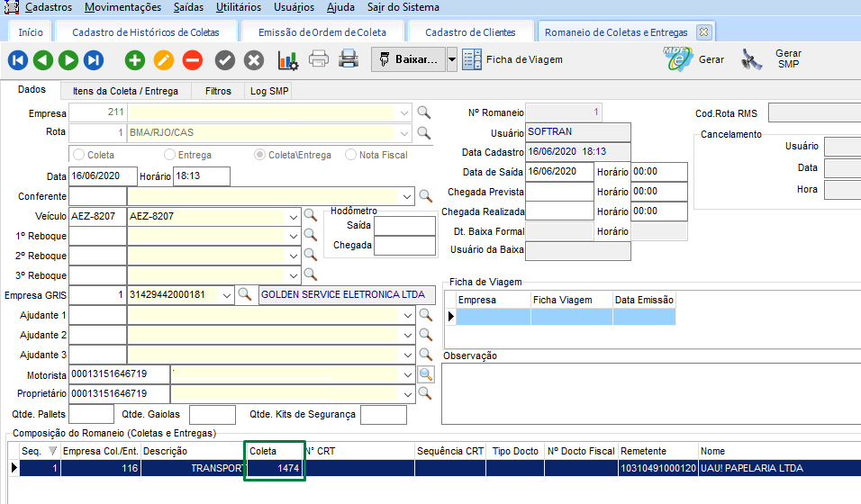Close the Romaneio de Coletas e Entregas tab
Viewport: 861px width, 504px height.
pos(704,31)
